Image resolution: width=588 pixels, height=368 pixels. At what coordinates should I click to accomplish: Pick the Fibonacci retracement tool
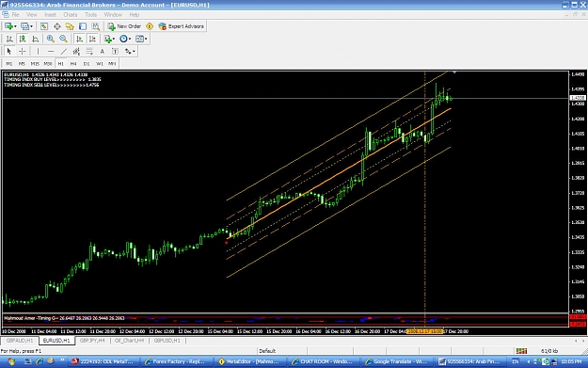[x=89, y=52]
